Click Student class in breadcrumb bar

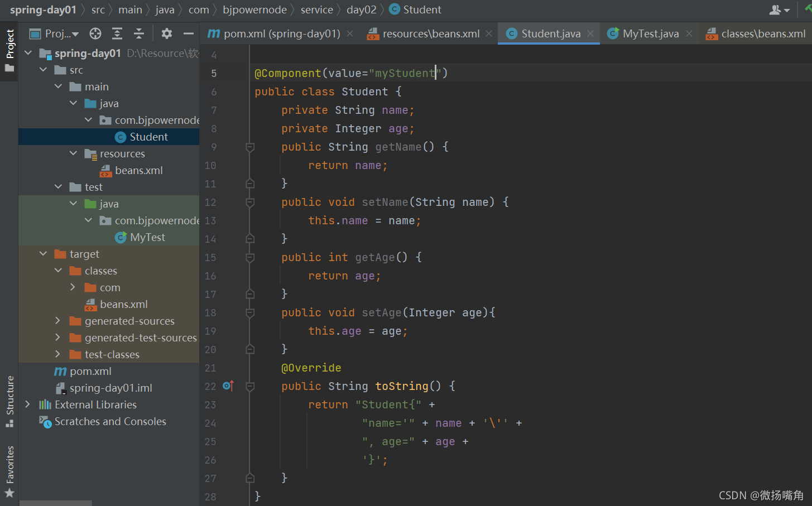click(415, 9)
